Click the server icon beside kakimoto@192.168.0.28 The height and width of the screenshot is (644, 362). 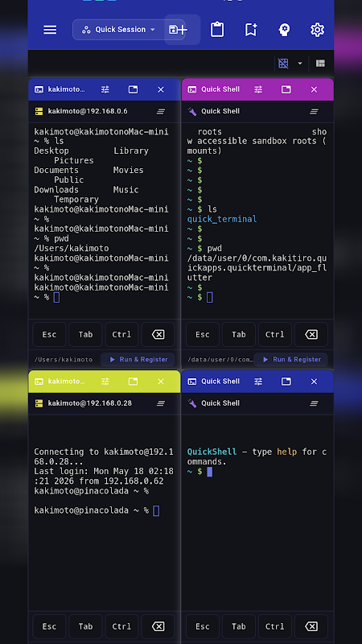click(39, 403)
